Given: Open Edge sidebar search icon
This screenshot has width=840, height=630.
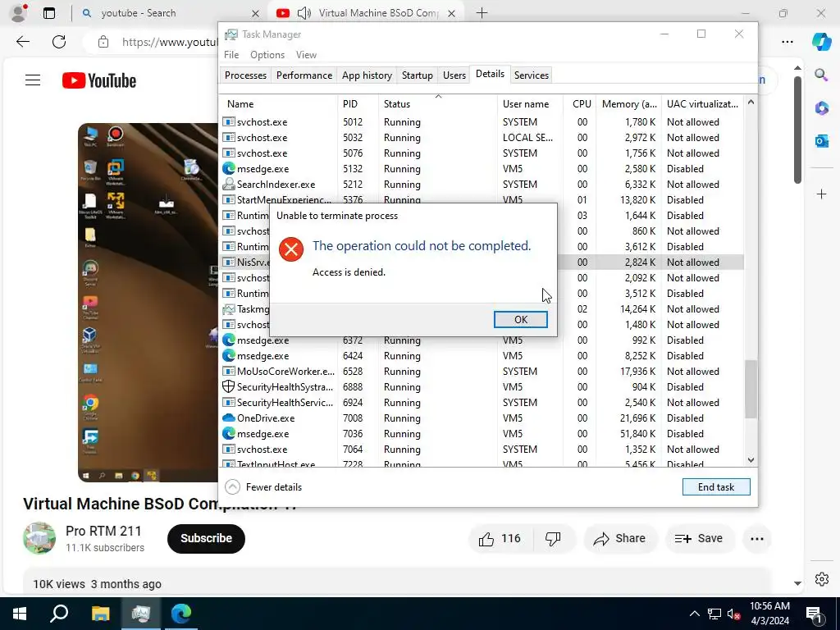Looking at the screenshot, I should (x=821, y=75).
